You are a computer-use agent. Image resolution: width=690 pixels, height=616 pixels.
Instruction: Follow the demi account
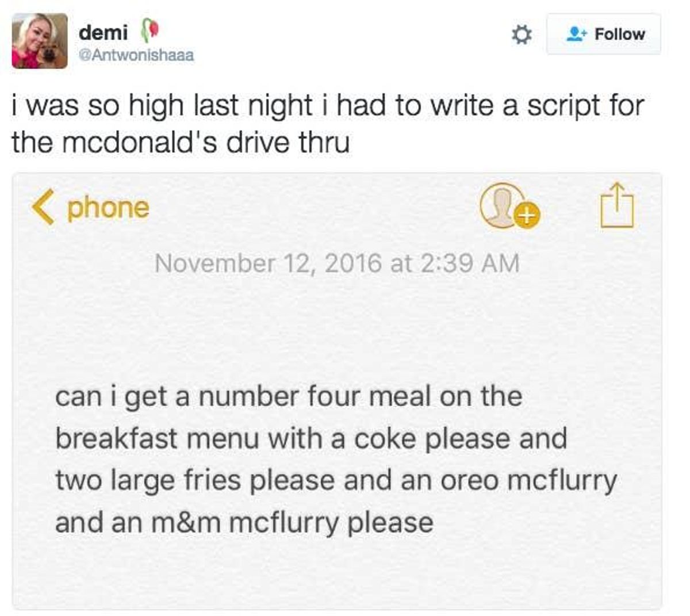click(x=603, y=34)
